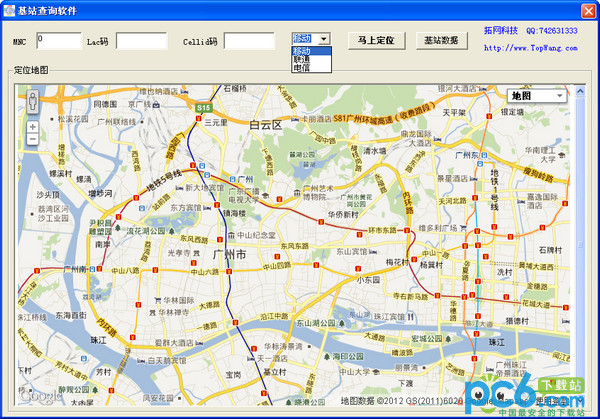Choose 联通 in the carrier dropdown list
This screenshot has height=419, width=600.
[x=302, y=59]
